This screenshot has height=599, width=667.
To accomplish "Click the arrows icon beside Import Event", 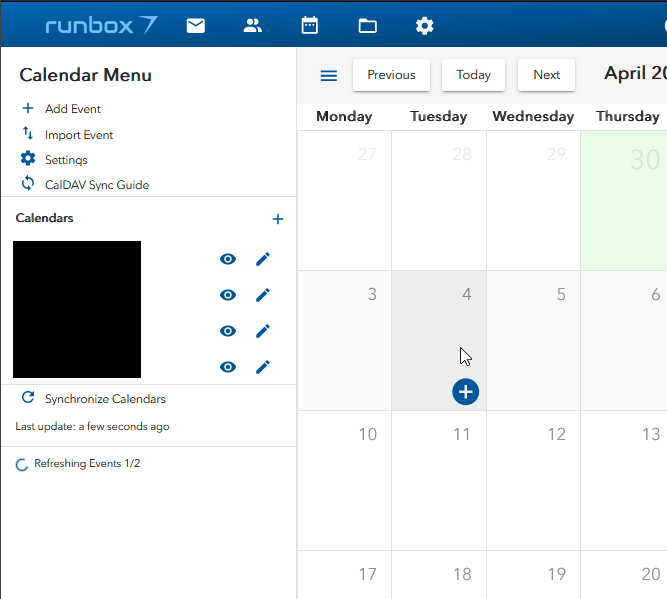I will pos(28,133).
